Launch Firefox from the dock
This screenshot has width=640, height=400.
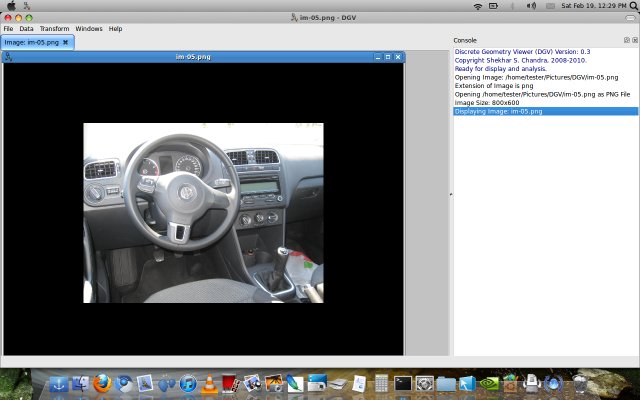coord(101,383)
